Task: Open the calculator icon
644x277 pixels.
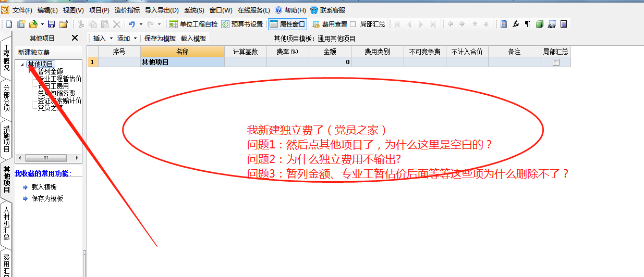Action: [504, 24]
